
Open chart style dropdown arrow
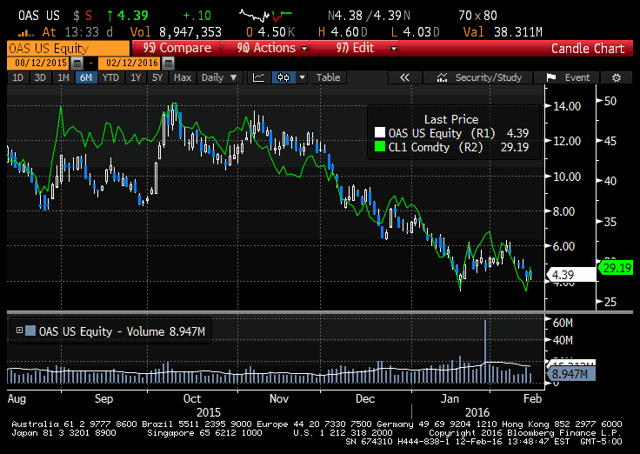tap(302, 78)
